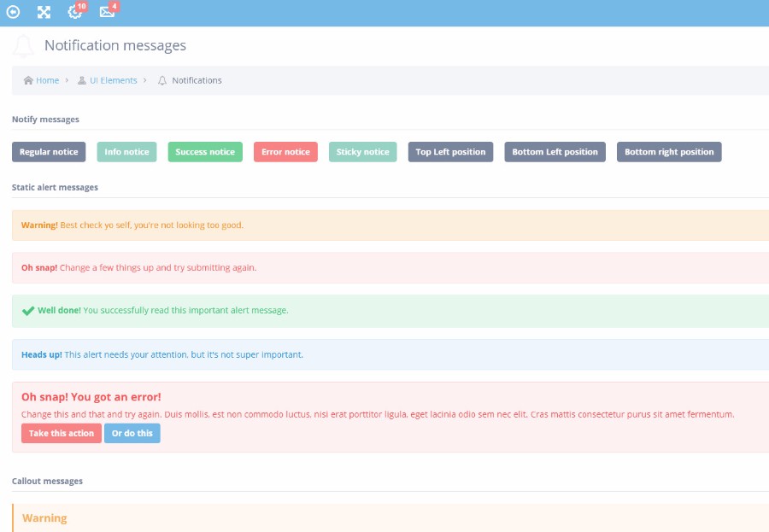Click the user icon beside UI Elements
The width and height of the screenshot is (769, 532).
click(x=82, y=80)
